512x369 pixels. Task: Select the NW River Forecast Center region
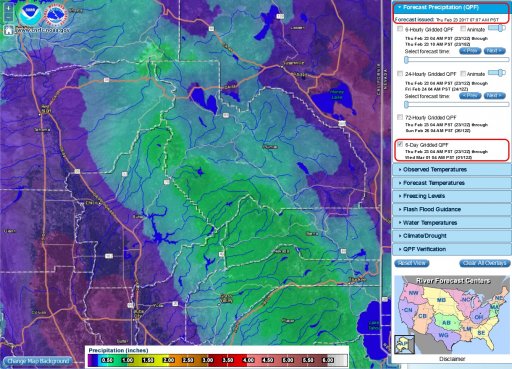(x=413, y=293)
